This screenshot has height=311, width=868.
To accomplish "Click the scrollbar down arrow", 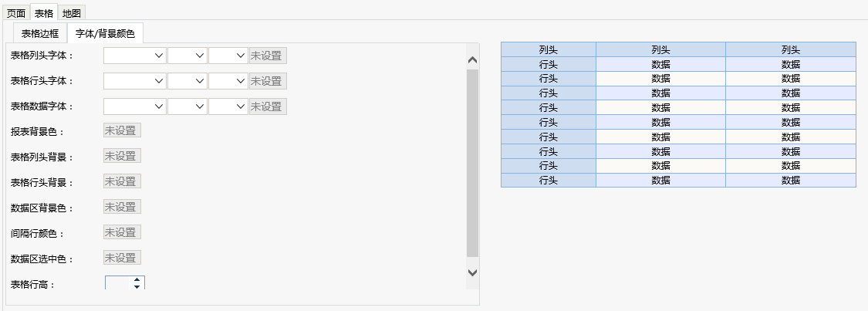I will point(472,272).
